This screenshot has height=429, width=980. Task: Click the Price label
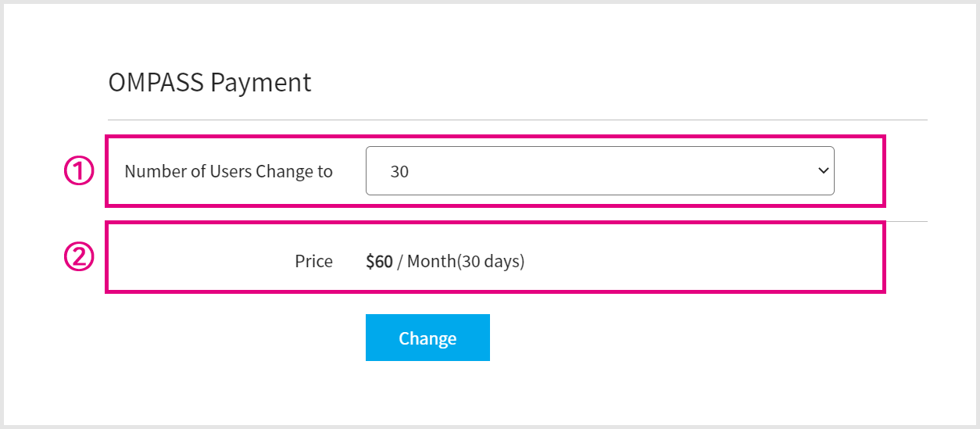313,262
